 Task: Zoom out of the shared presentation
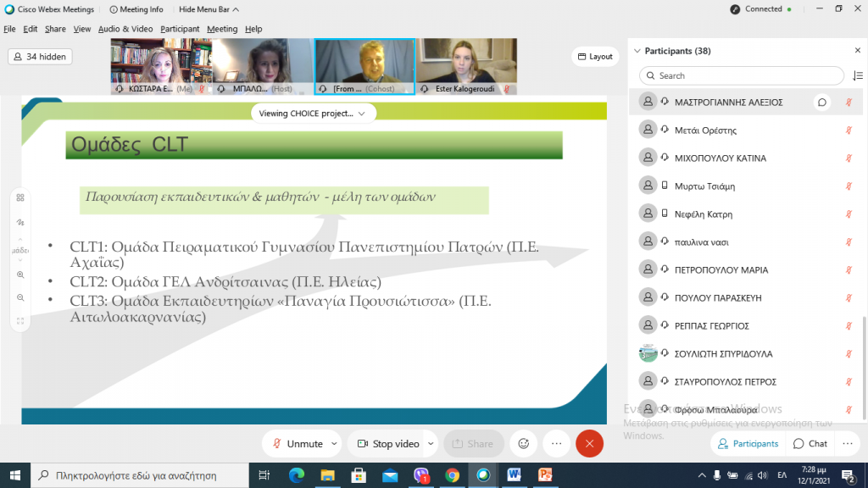pyautogui.click(x=20, y=297)
